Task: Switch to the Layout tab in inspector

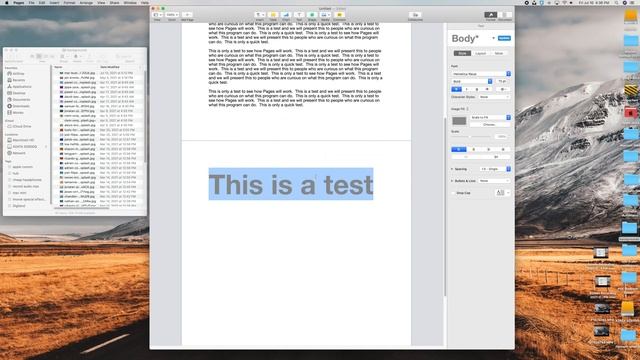Action: (480, 53)
